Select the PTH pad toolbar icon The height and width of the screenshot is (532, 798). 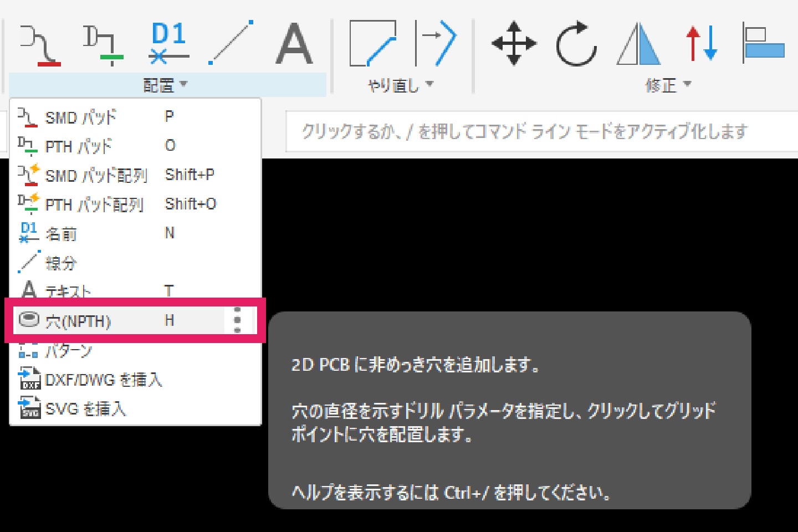coord(103,44)
